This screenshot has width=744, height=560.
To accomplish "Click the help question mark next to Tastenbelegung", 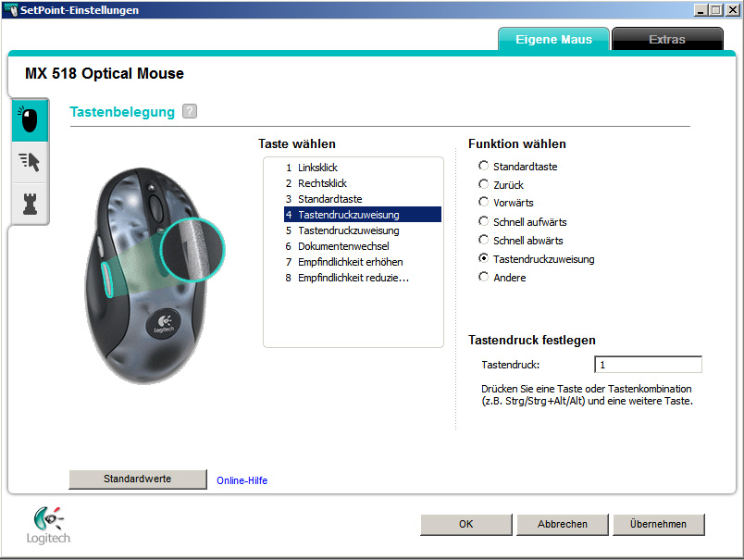I will click(190, 111).
